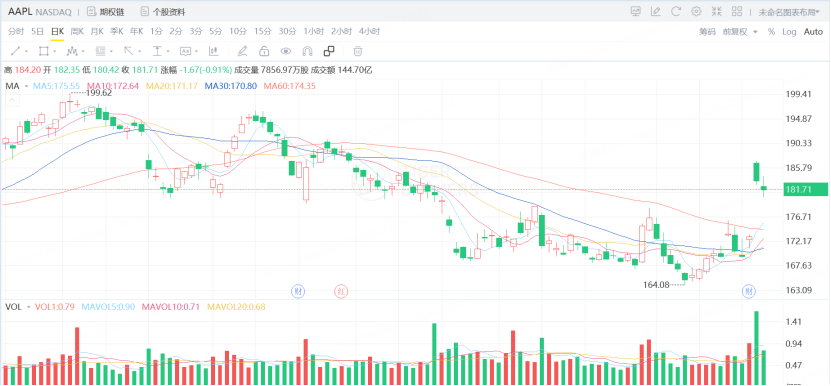The height and width of the screenshot is (386, 831).
Task: Open the 未命名图表布局 layout dropdown
Action: 789,12
